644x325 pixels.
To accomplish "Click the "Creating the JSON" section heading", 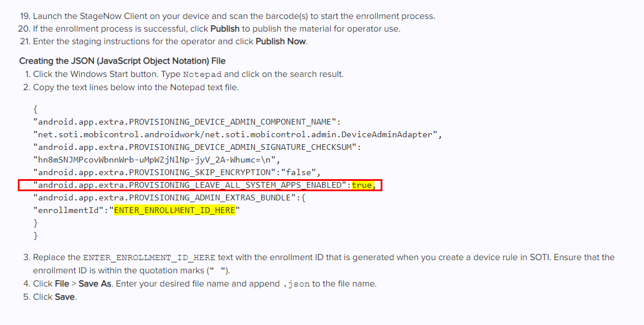I will coord(122,61).
